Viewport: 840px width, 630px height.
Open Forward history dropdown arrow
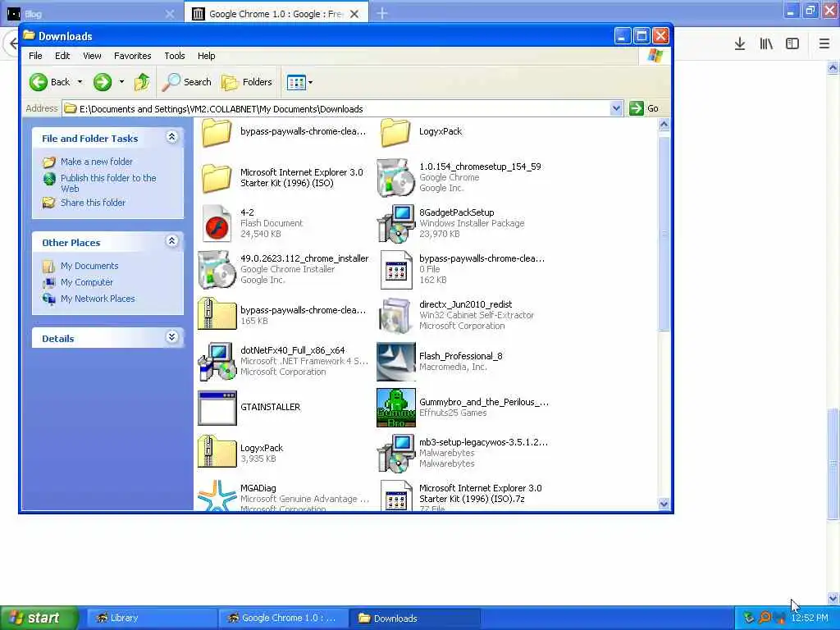click(121, 82)
